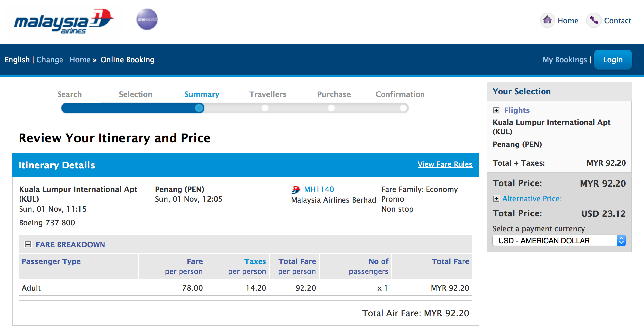
Task: Click Flights heading in Your Selection
Action: (517, 110)
